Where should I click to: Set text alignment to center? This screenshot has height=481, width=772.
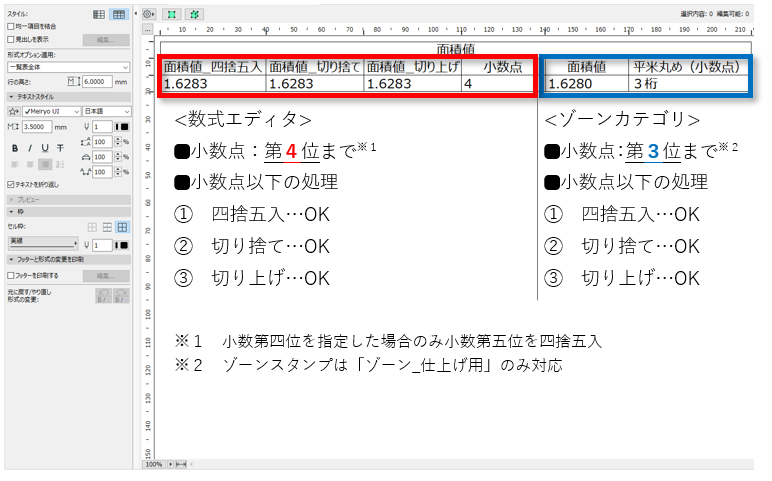click(30, 164)
